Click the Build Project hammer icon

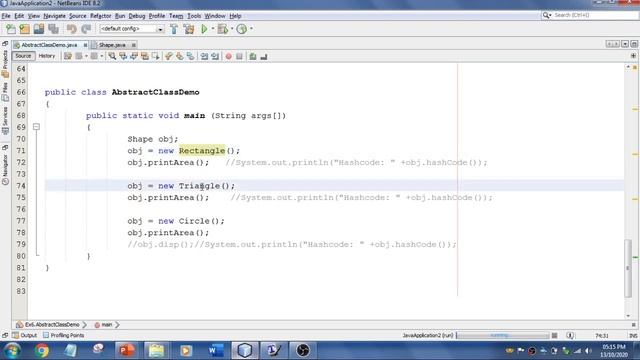[x=174, y=29]
